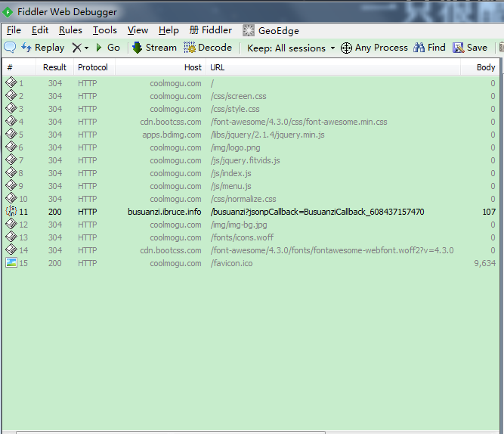Open the Tools menu
Screen dimensions: 504x434
coord(105,30)
